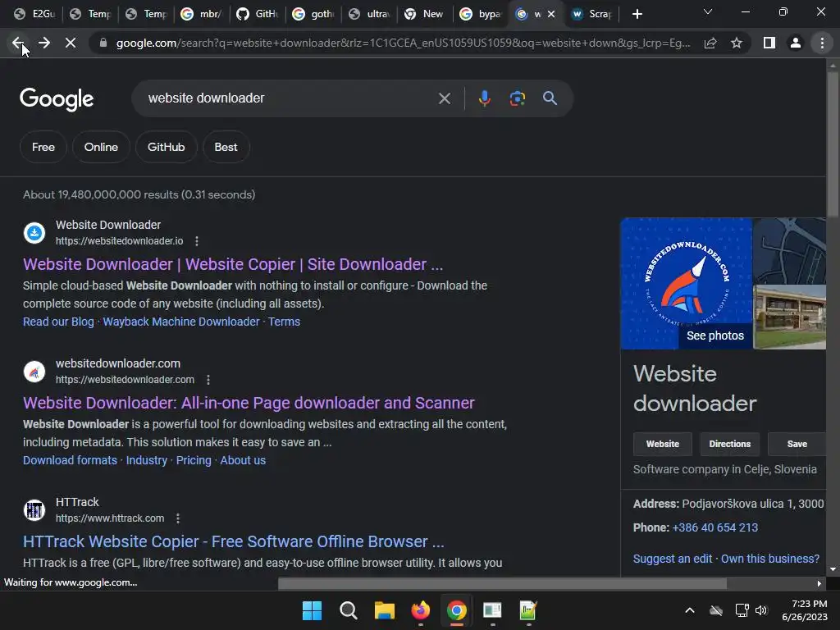Select the Online filter chip

tap(101, 147)
